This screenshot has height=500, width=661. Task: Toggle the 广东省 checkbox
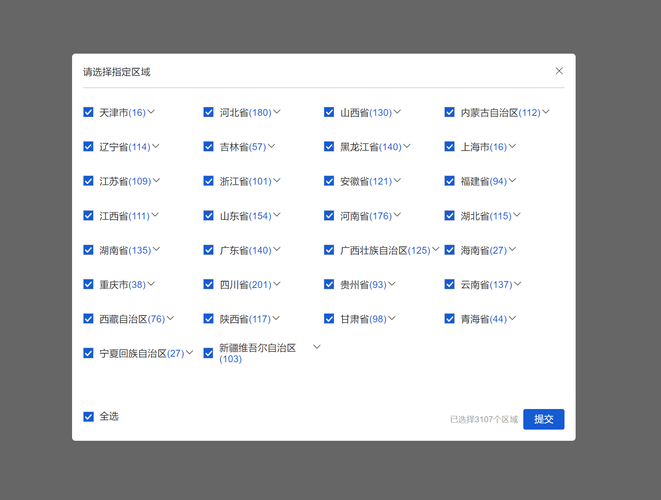point(209,250)
